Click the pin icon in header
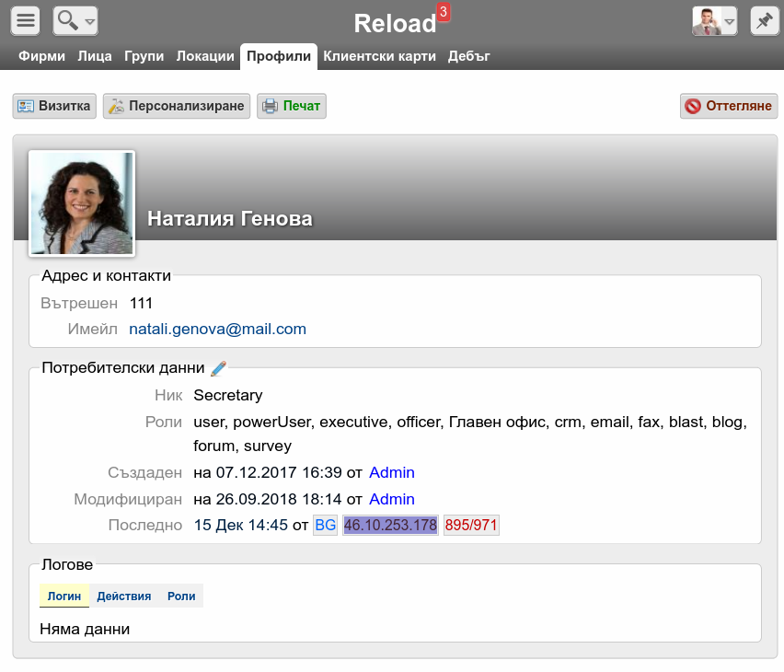This screenshot has height=672, width=784. [x=763, y=20]
